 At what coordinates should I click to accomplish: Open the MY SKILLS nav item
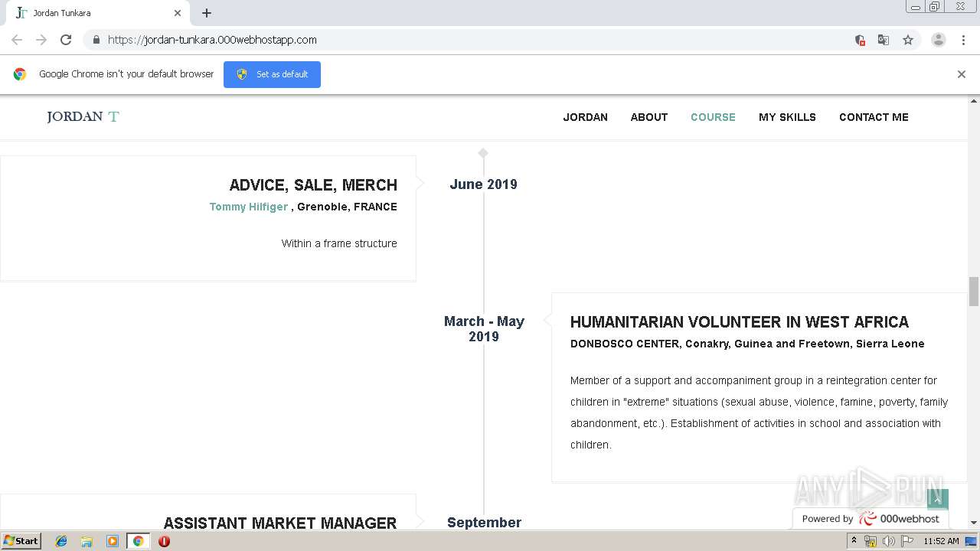(787, 117)
